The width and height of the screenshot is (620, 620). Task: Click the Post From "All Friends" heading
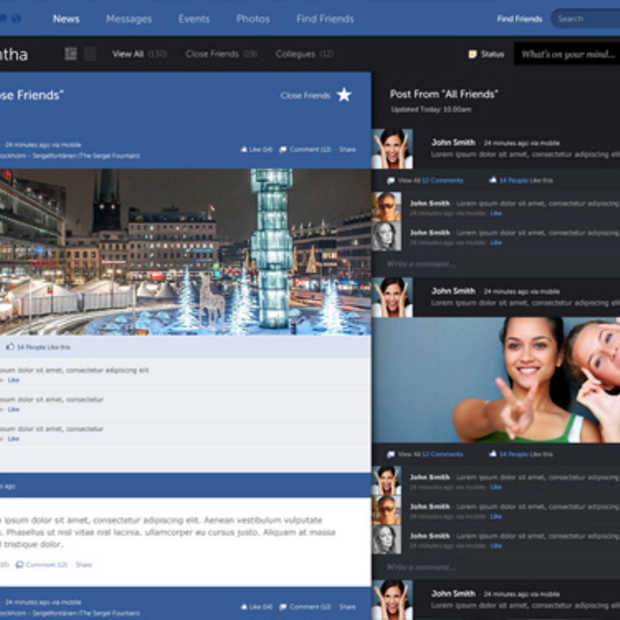[444, 94]
